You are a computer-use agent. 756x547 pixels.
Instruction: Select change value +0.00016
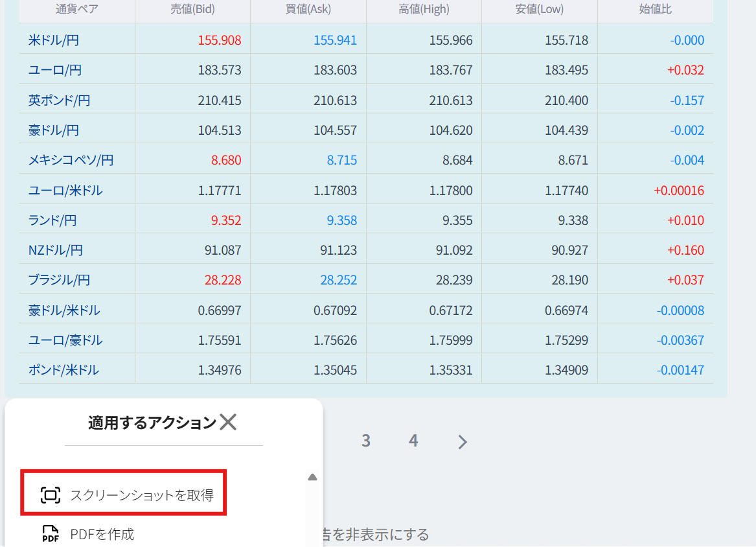point(679,191)
